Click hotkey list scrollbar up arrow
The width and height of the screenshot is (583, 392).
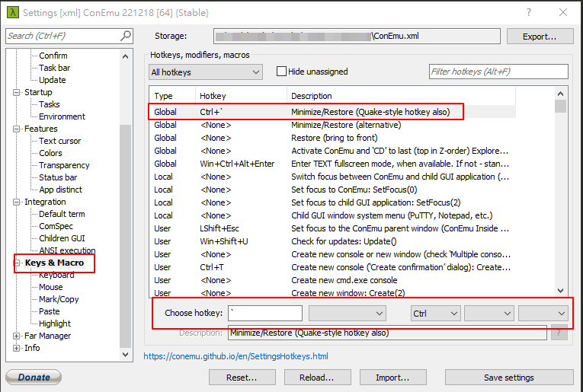click(561, 94)
